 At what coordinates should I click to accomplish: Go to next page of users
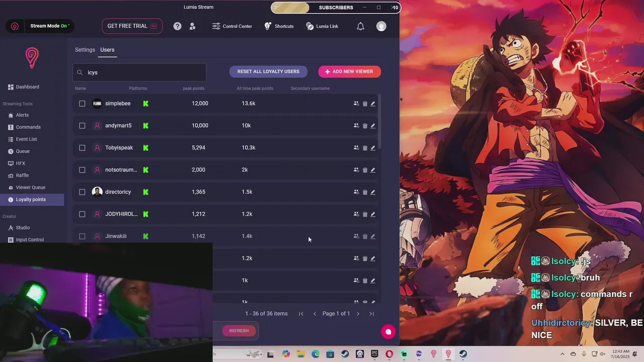(x=358, y=314)
